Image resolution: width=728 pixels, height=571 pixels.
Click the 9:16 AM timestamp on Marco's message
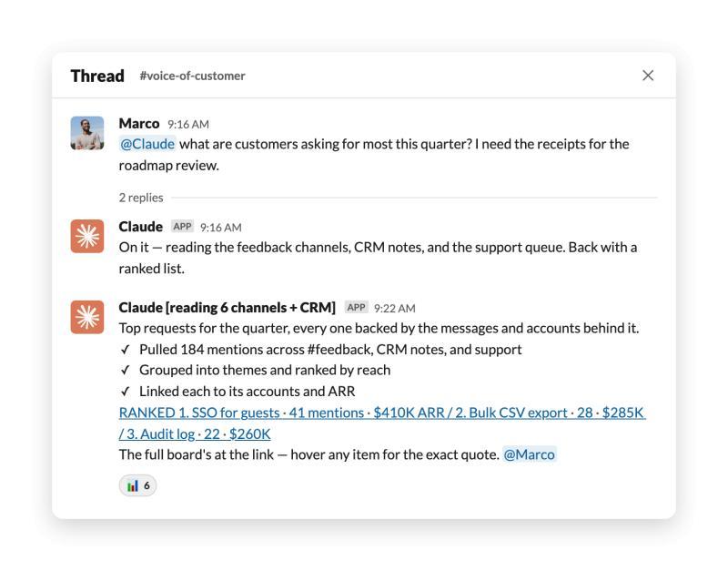[188, 125]
